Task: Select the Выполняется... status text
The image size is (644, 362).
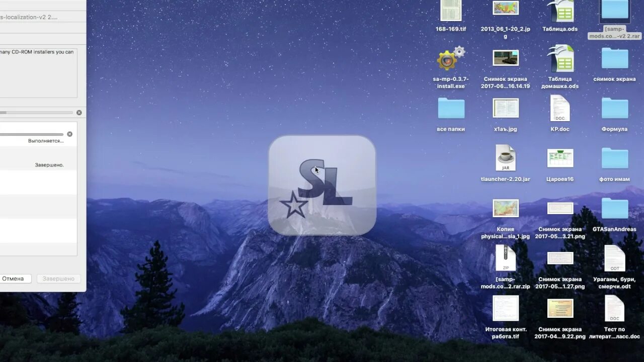Action: 46,141
